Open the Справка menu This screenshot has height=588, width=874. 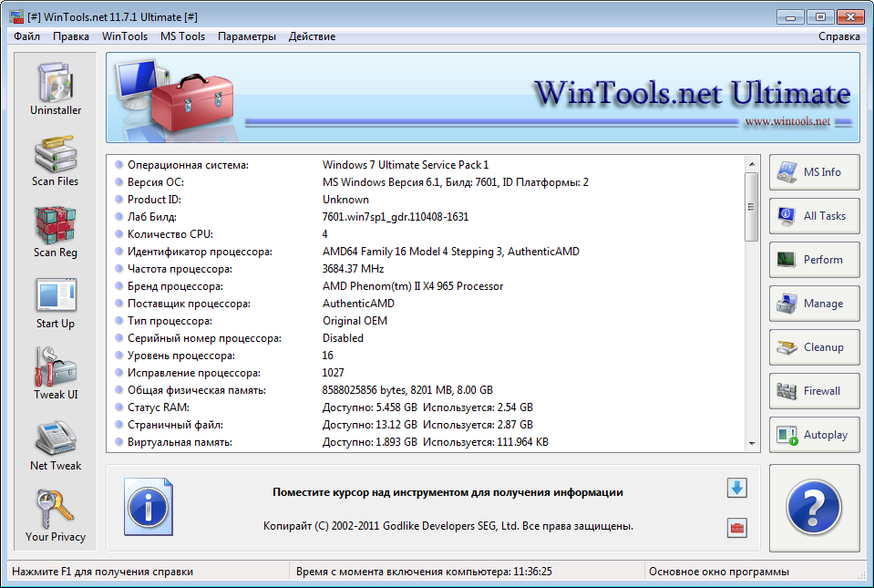(x=838, y=36)
